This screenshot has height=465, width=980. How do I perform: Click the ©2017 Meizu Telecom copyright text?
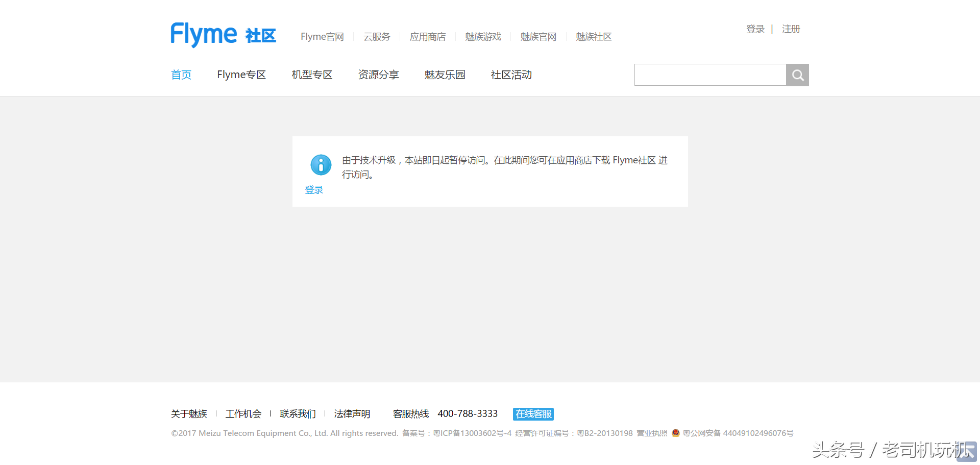tap(285, 433)
